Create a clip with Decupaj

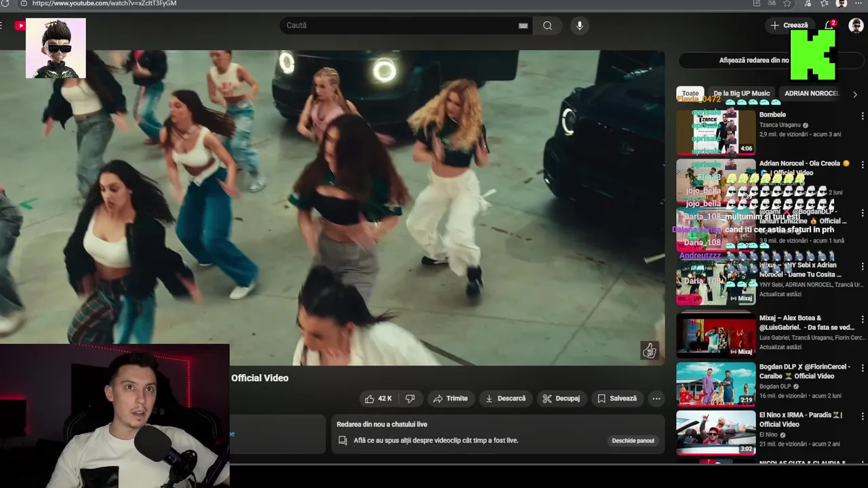[561, 399]
